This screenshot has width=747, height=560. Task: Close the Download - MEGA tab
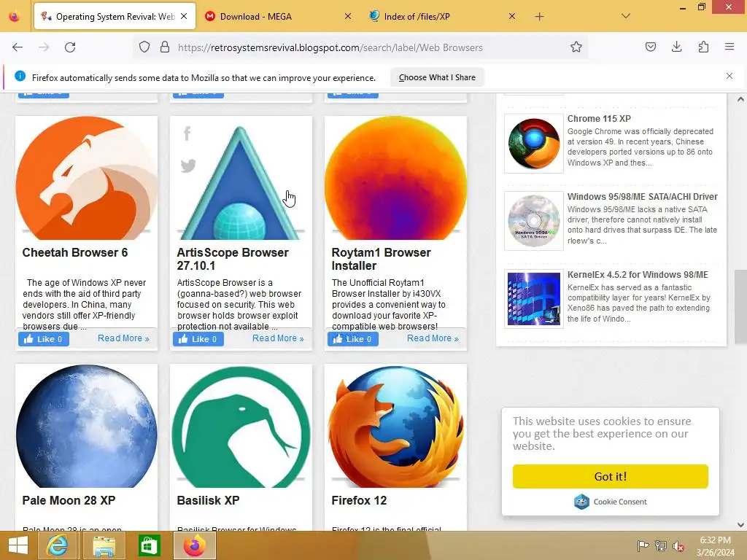tap(348, 16)
